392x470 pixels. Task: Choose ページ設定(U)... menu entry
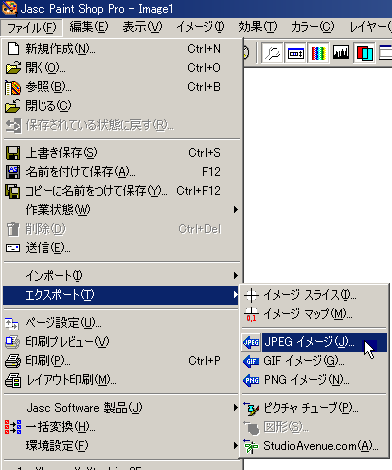[x=122, y=323]
